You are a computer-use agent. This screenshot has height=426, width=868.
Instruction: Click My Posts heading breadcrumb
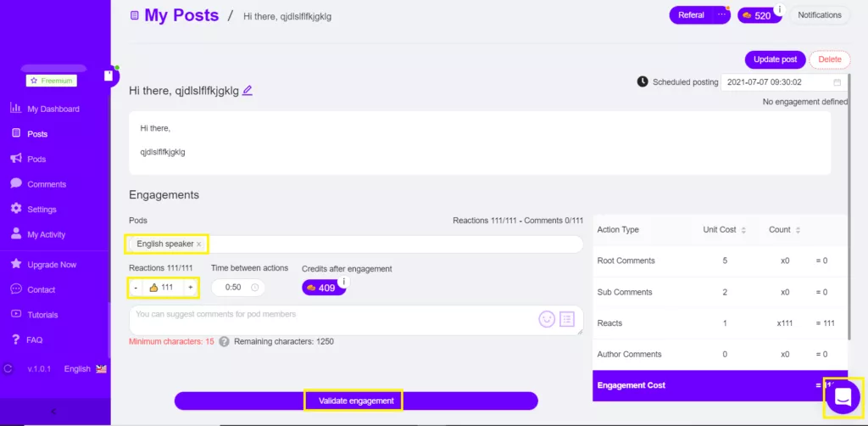(x=181, y=15)
